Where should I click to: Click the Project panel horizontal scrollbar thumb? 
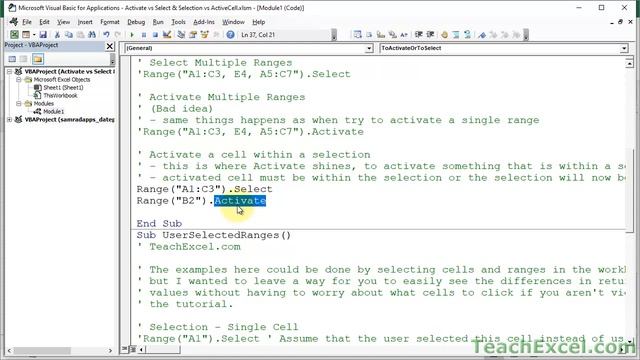point(42,351)
